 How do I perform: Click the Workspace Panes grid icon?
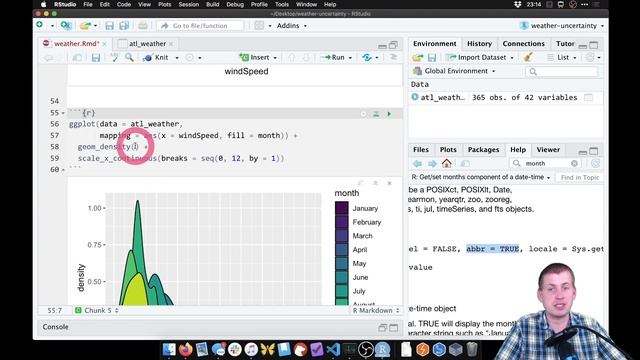point(259,25)
